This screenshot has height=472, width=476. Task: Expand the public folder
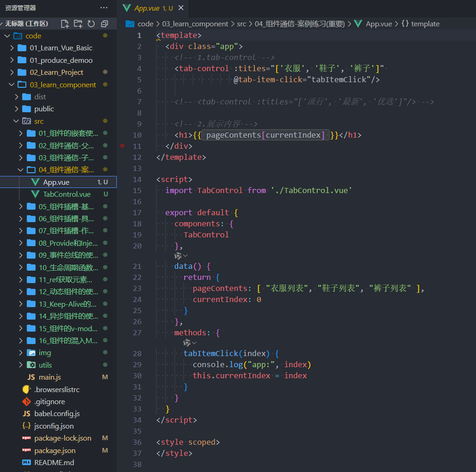pyautogui.click(x=17, y=109)
